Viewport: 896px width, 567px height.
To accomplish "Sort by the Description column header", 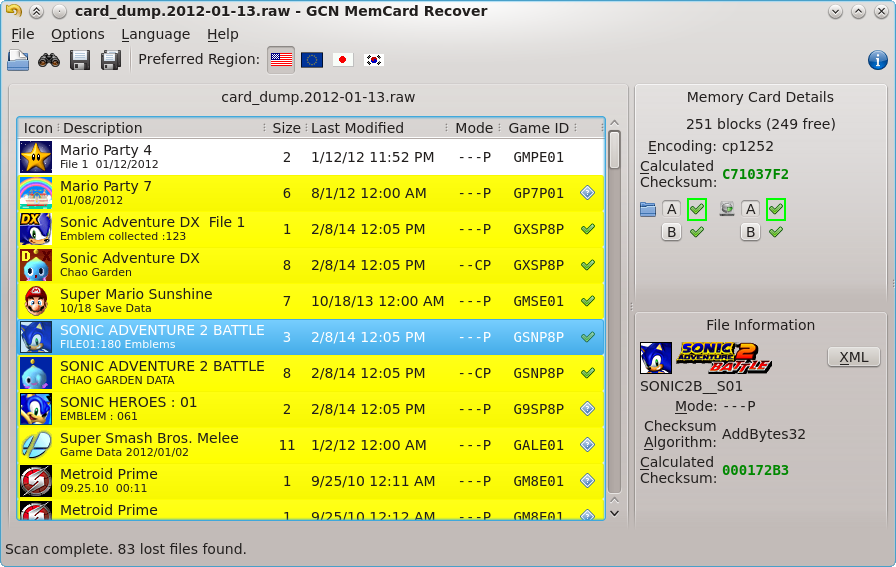I will tap(161, 128).
